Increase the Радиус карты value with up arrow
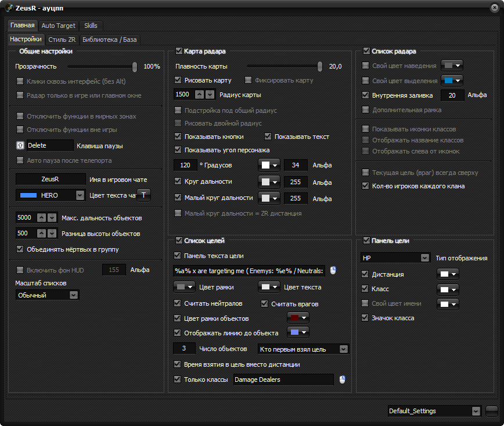 point(200,95)
